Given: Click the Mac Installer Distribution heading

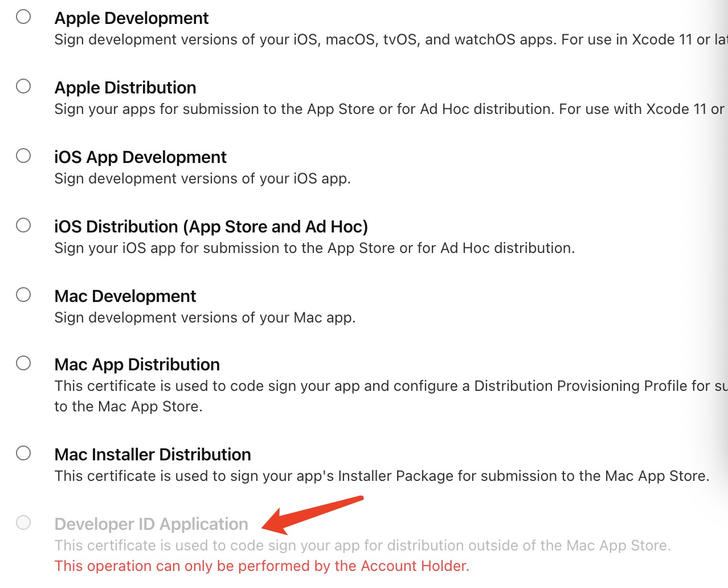Looking at the screenshot, I should [153, 455].
